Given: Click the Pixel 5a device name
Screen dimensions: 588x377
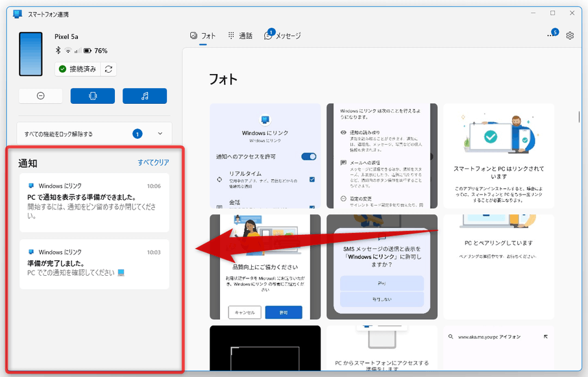Looking at the screenshot, I should click(x=66, y=36).
